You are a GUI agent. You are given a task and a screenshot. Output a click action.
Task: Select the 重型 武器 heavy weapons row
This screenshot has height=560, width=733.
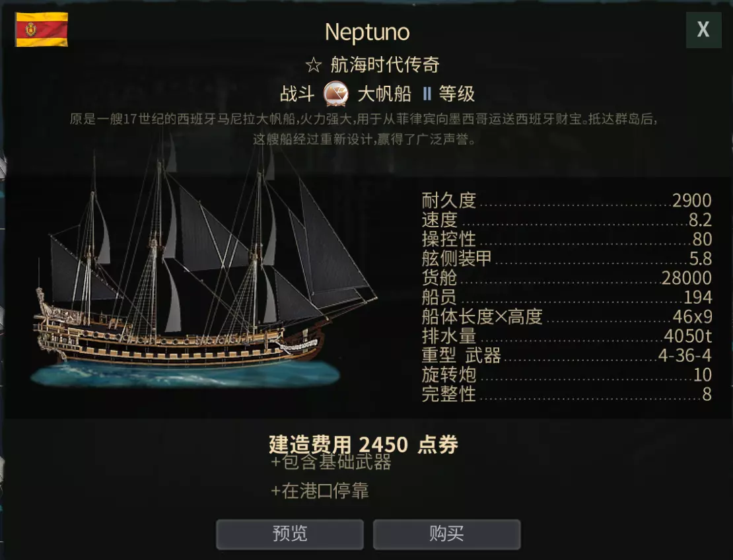(566, 356)
